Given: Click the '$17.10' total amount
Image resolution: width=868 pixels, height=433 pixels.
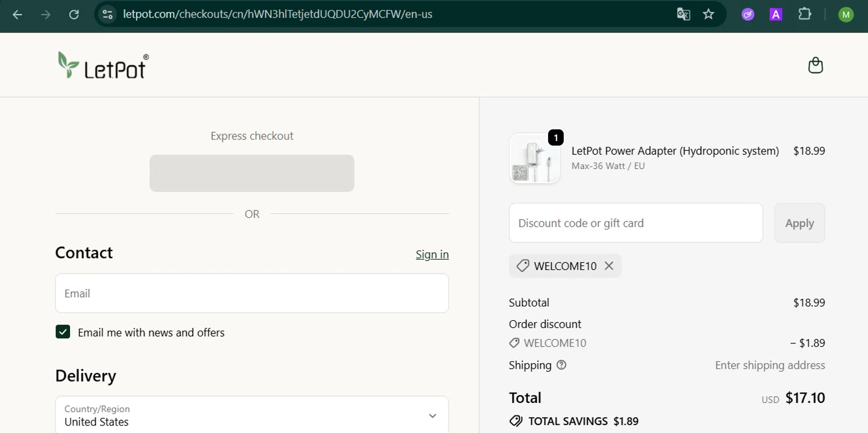Looking at the screenshot, I should click(x=805, y=398).
